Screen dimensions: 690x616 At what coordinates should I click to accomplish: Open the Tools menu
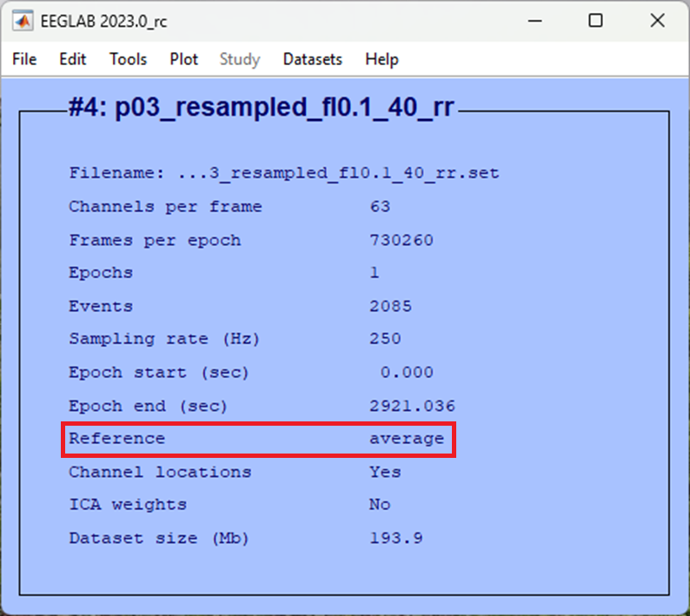click(128, 59)
